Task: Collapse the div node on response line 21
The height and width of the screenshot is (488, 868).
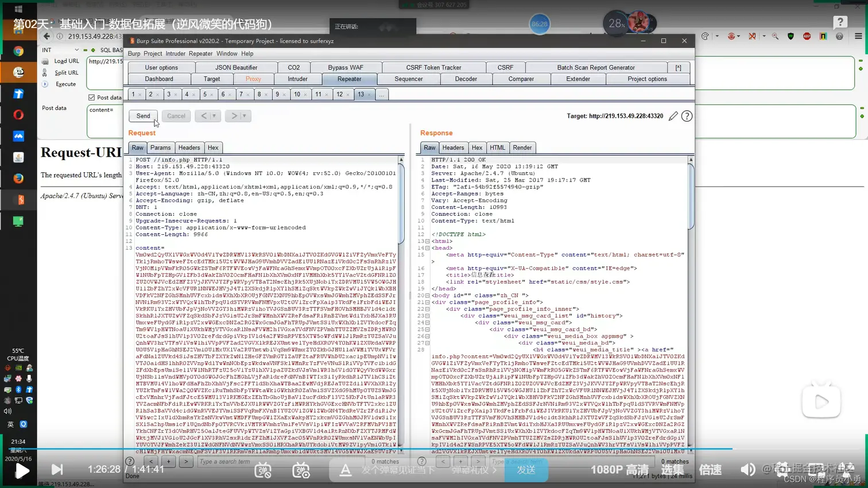Action: (x=427, y=302)
